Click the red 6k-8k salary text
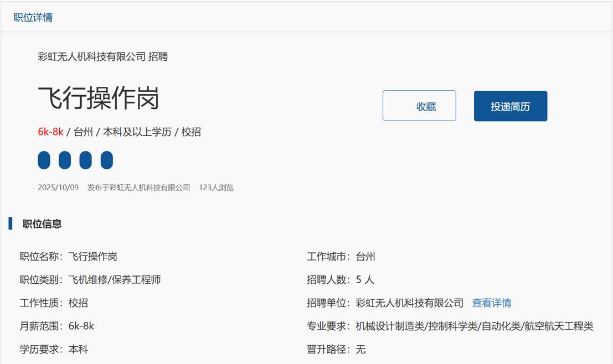Screen dimensions: 613x364 click(x=50, y=132)
